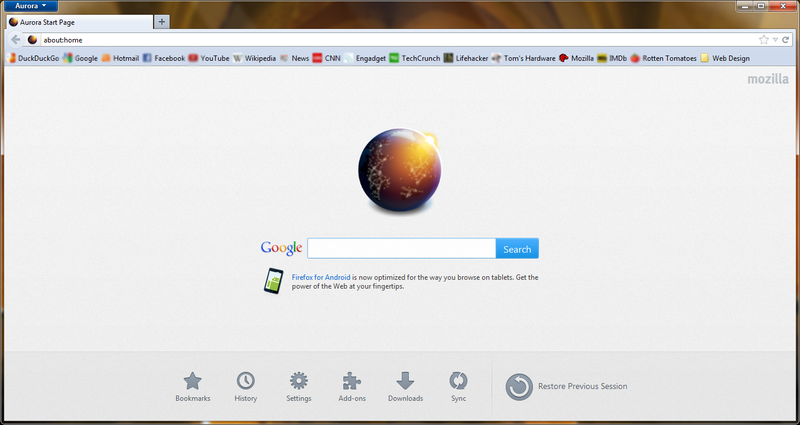The image size is (800, 425).
Task: Open the TechCrunch bookmark
Action: click(x=415, y=58)
